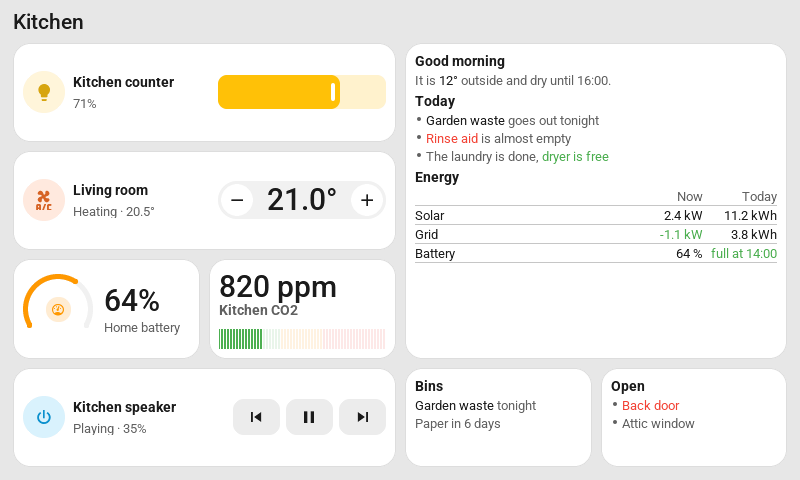The image size is (800, 480).
Task: Click the 'Paper in 6 days' line
Action: 458,424
